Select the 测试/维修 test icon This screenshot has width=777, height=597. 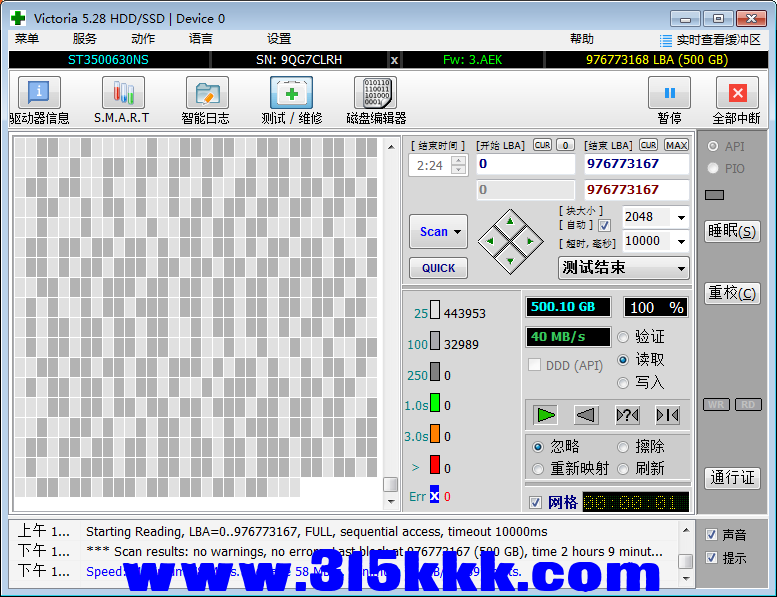[291, 94]
